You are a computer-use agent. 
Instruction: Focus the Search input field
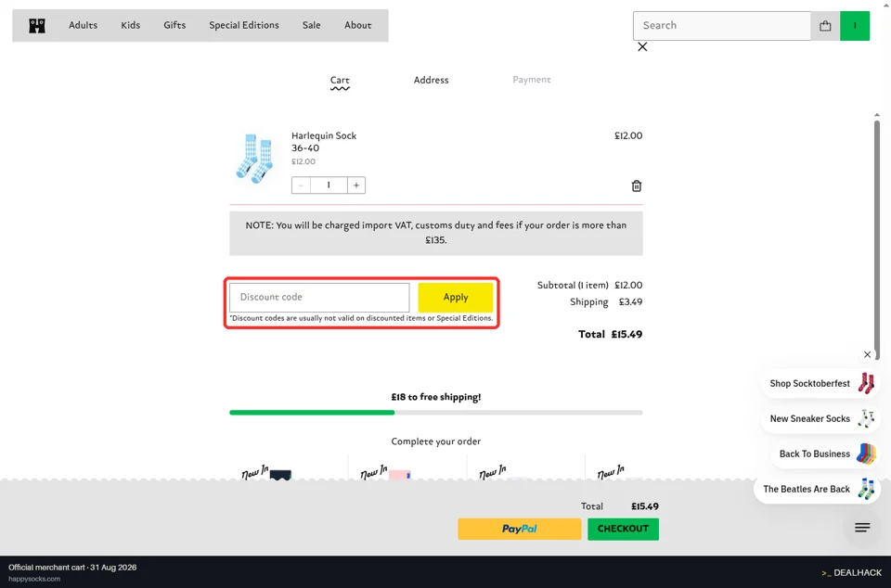722,26
